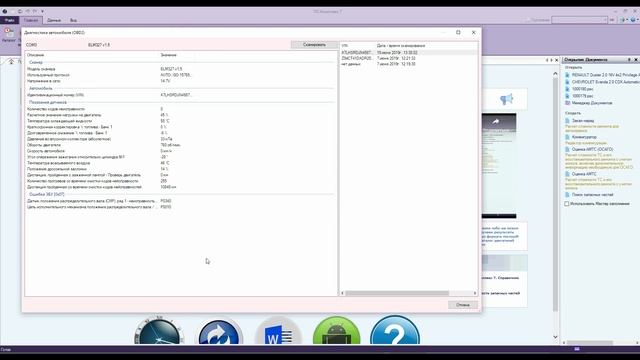Click the megaphone announcements icon
Image resolution: width=640 pixels, height=360 pixels.
(x=506, y=99)
